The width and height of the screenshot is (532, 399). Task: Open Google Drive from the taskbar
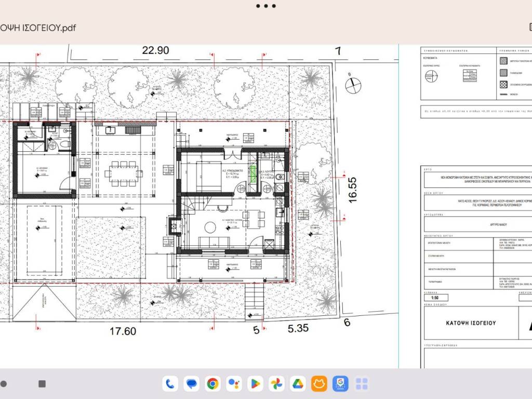pyautogui.click(x=297, y=384)
